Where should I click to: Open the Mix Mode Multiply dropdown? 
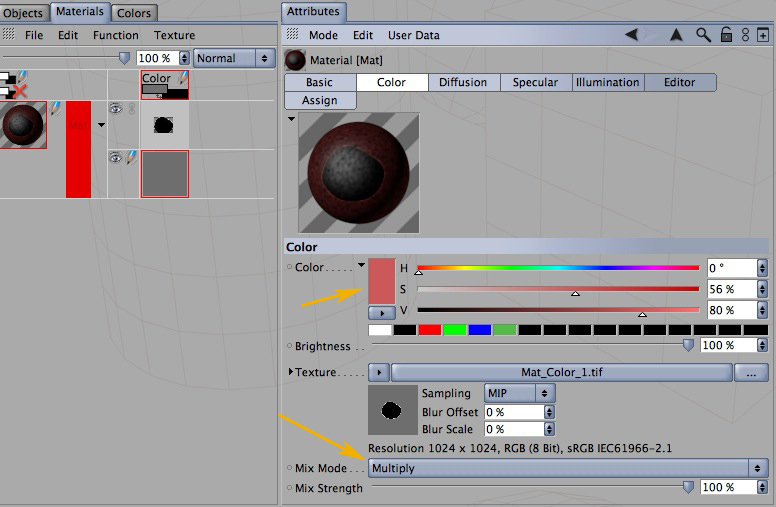point(568,468)
